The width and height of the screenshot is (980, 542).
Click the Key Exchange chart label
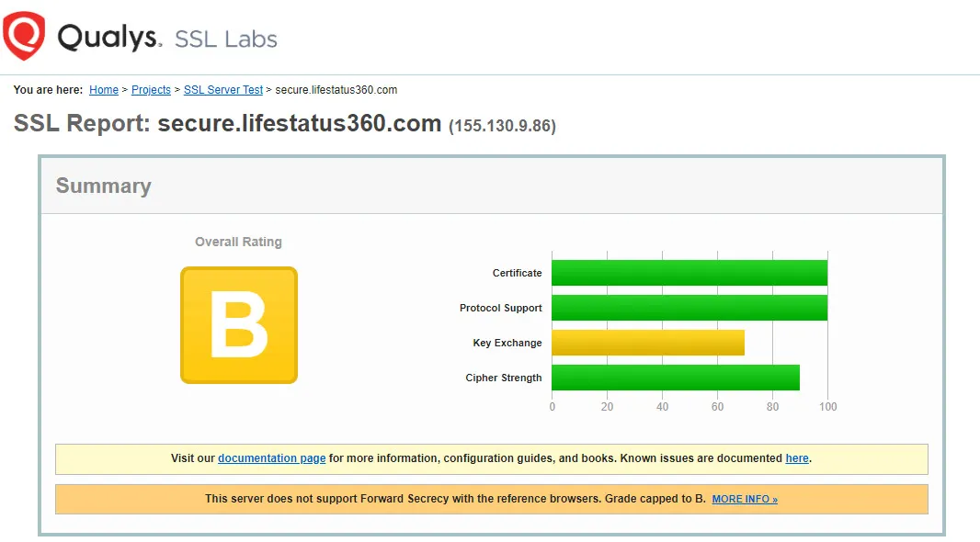507,343
